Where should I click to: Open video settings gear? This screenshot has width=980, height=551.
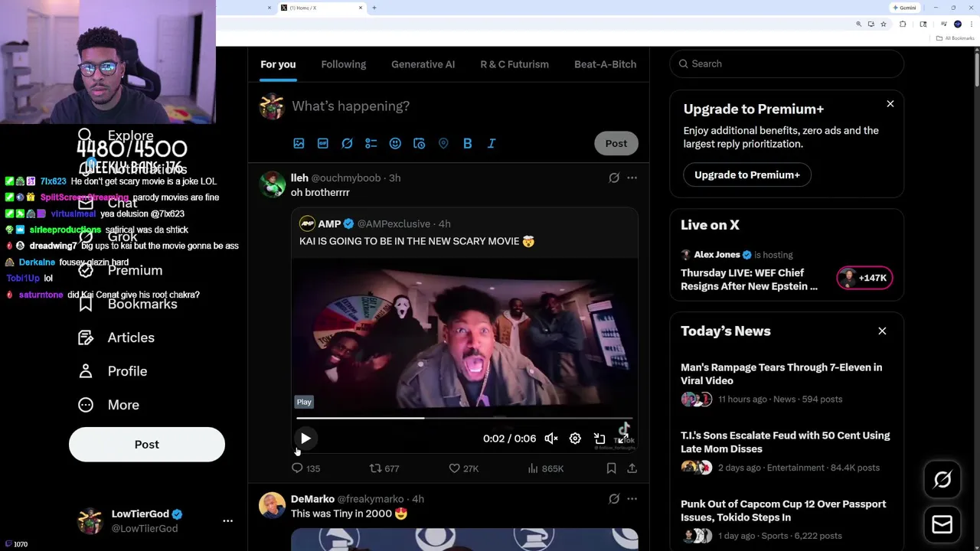coord(575,439)
